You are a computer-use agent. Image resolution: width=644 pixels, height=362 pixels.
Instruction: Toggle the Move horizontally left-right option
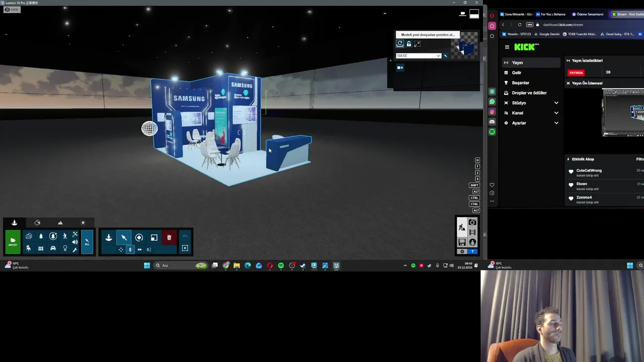139,249
